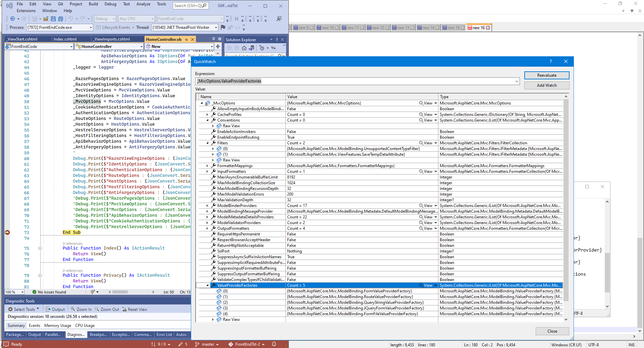Expand the ModelBinderProviders tree node
The width and height of the screenshot is (644, 348).
pyautogui.click(x=207, y=206)
